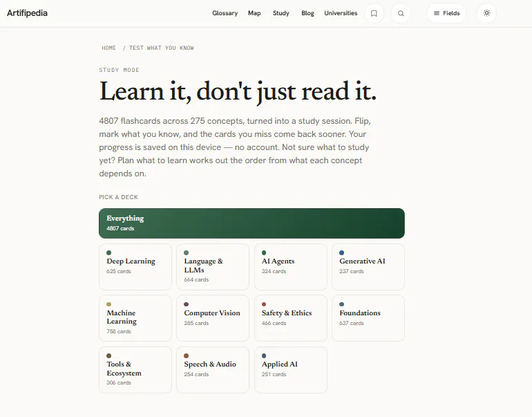Click the TEST WHAT YOU KNOW breadcrumb
The image size is (532, 417).
tap(162, 48)
